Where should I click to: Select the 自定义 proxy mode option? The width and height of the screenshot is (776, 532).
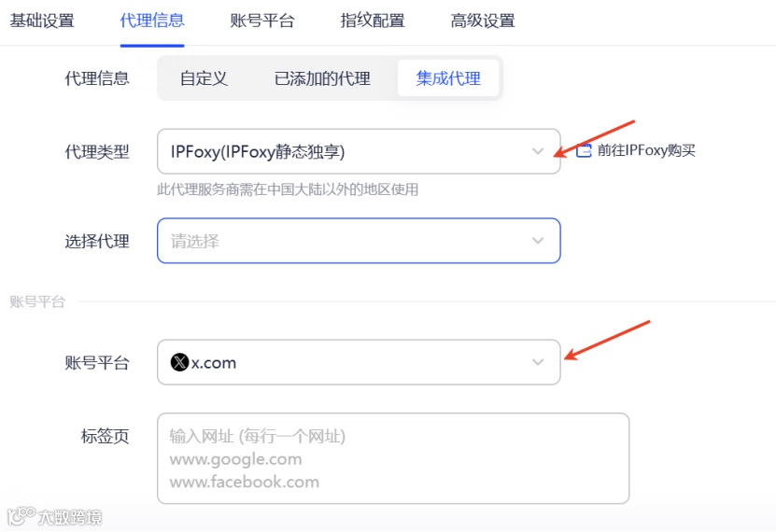click(204, 78)
